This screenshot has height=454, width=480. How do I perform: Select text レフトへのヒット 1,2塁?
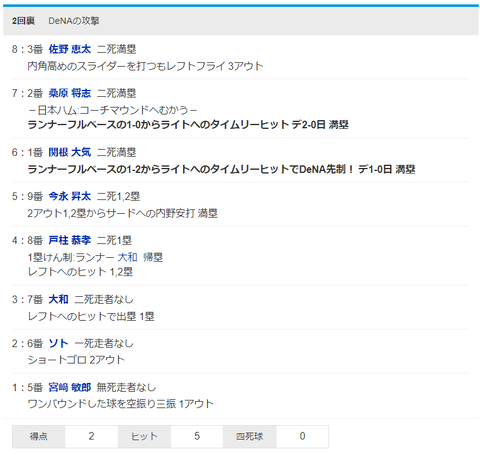click(x=80, y=272)
